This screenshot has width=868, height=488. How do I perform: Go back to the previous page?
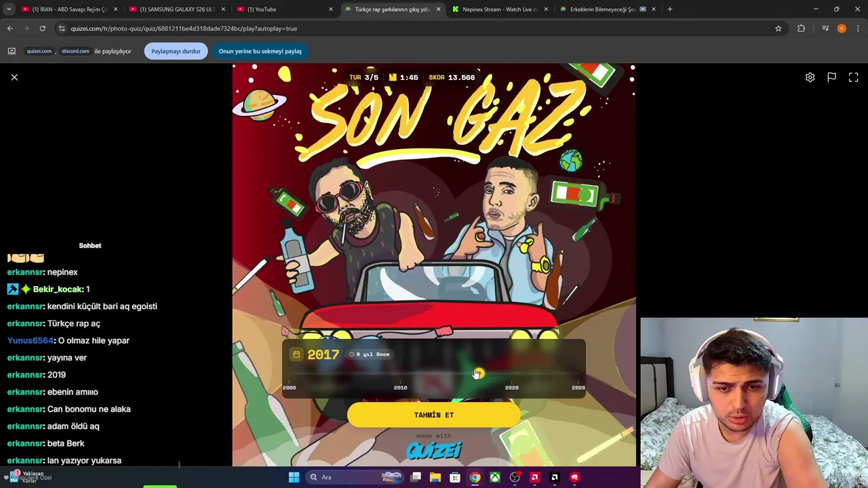(x=9, y=28)
